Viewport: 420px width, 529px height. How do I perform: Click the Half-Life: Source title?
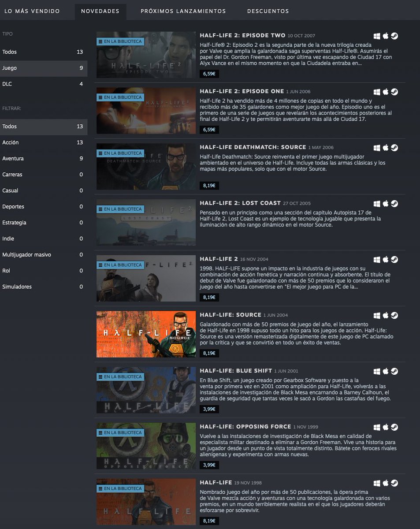(x=230, y=315)
